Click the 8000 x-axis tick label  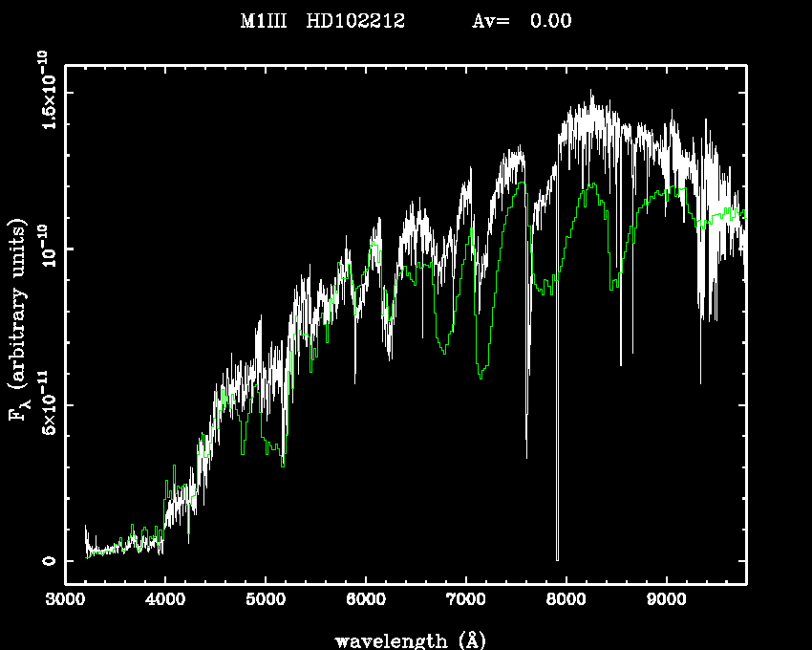point(566,600)
